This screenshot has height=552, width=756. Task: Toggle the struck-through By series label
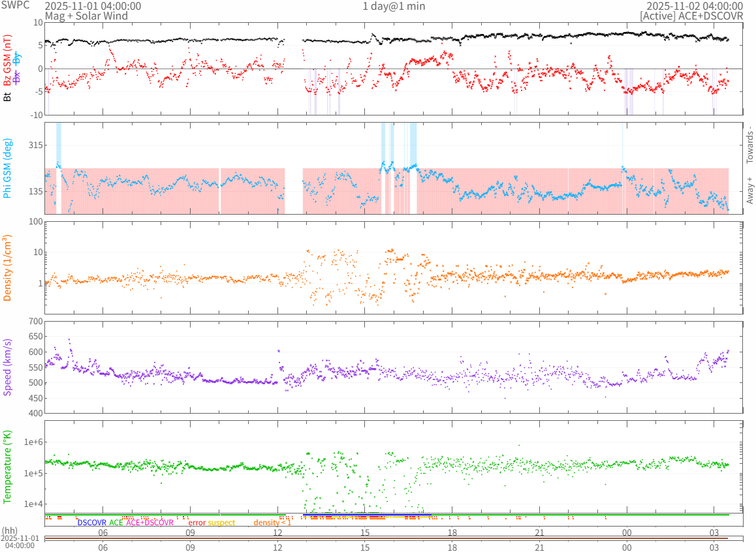click(17, 57)
